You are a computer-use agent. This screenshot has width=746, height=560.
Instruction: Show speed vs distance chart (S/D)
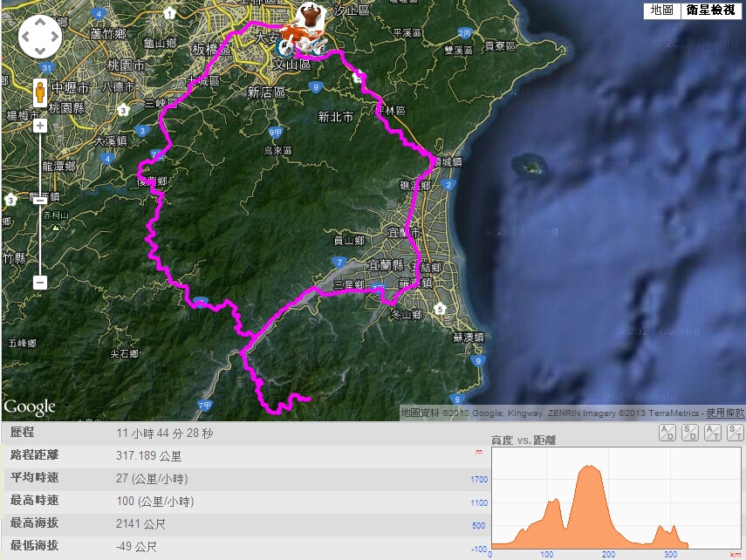point(690,433)
